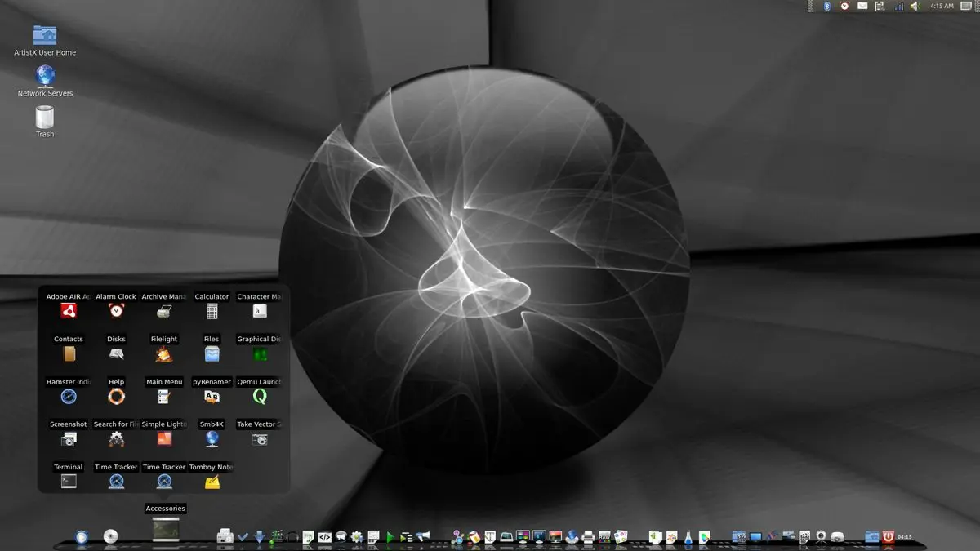
Task: Open the Trash on the desktop
Action: pos(45,118)
